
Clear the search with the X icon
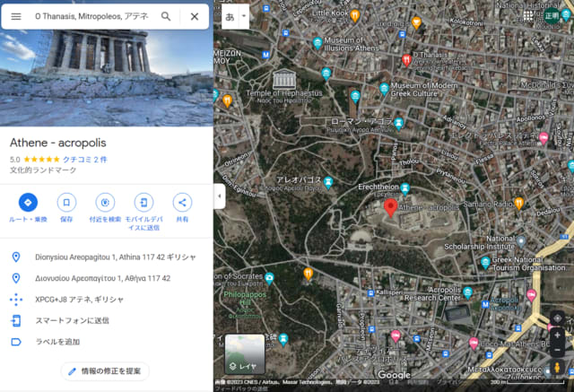pyautogui.click(x=195, y=16)
